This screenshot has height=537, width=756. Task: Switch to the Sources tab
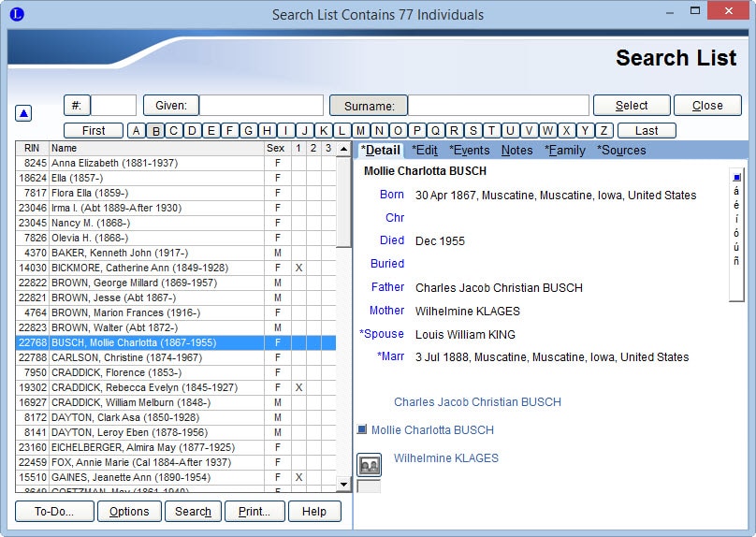[x=621, y=151]
